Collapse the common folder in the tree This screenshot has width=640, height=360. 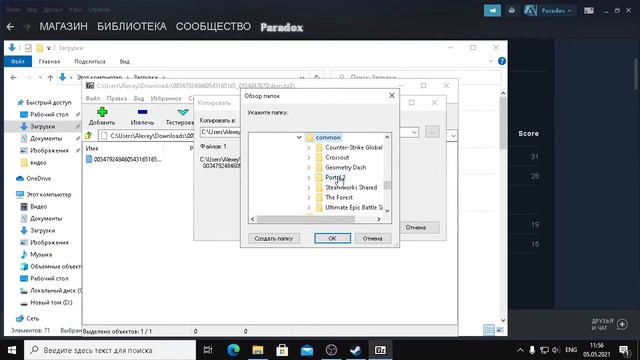[x=299, y=138]
